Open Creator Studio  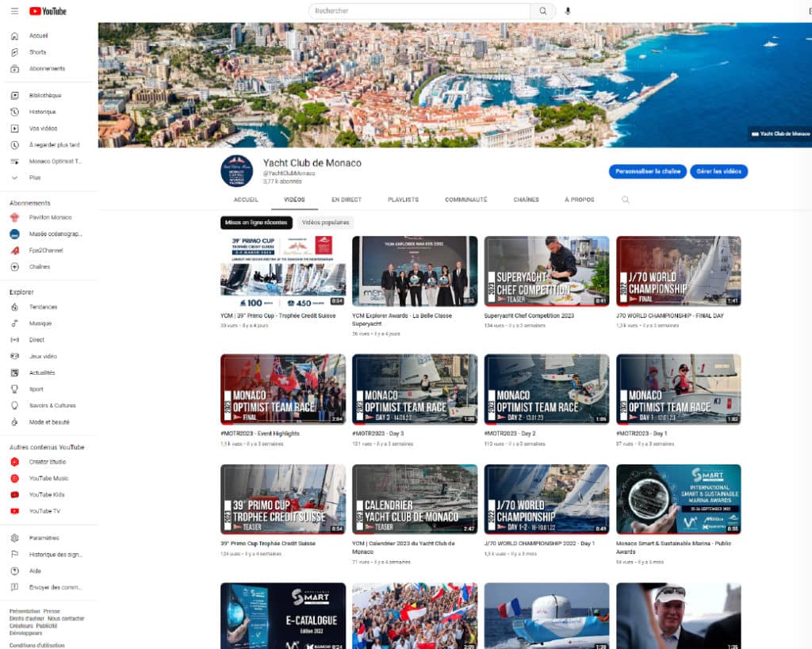[x=47, y=462]
